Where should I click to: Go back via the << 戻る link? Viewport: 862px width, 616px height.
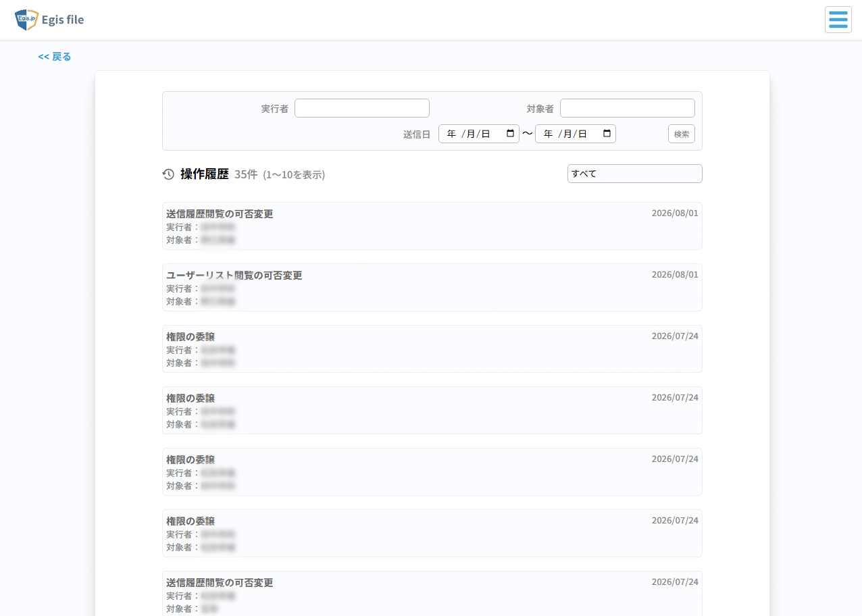(55, 57)
